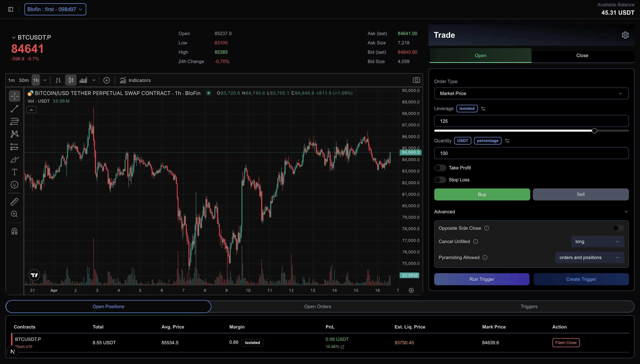
Task: Toggle the sidebar panel icon
Action: [x=10, y=9]
